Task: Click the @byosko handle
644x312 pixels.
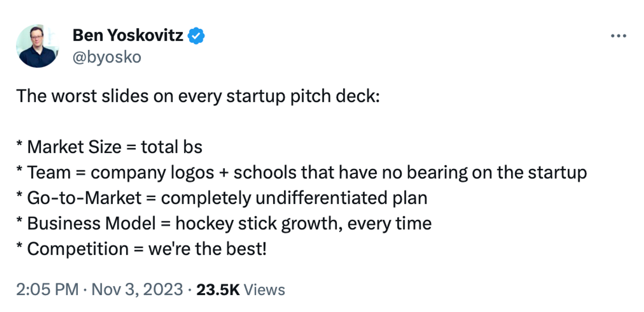Action: pyautogui.click(x=107, y=57)
